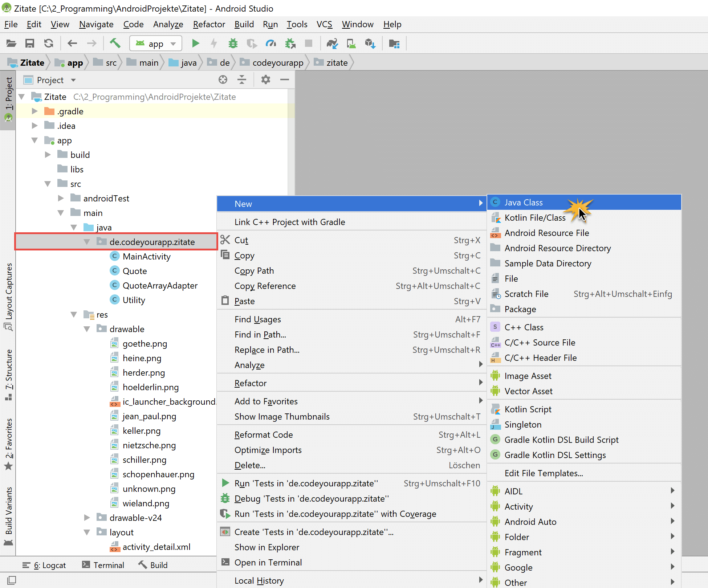The image size is (708, 588).
Task: Open the 2: Favorites side tab
Action: pyautogui.click(x=8, y=444)
